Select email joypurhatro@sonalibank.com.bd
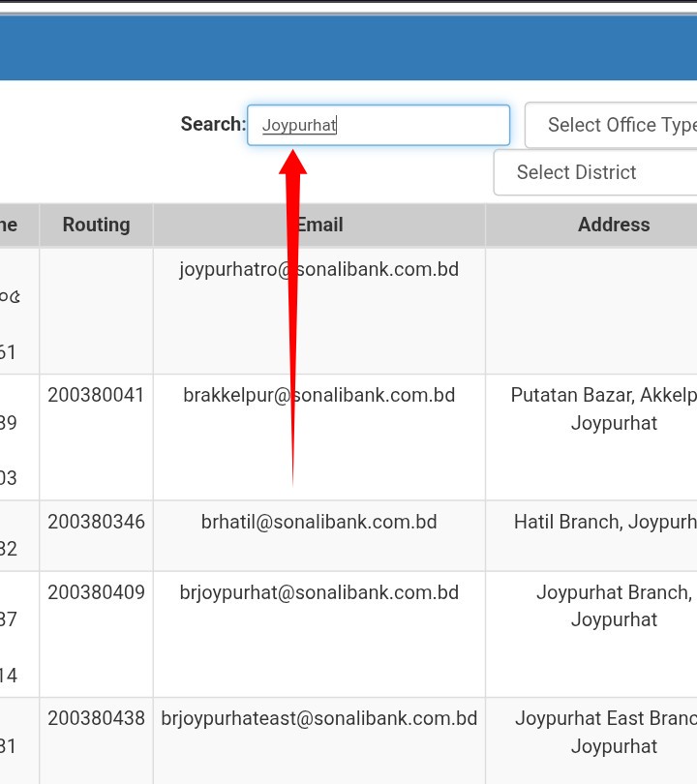Image resolution: width=697 pixels, height=784 pixels. 319,269
